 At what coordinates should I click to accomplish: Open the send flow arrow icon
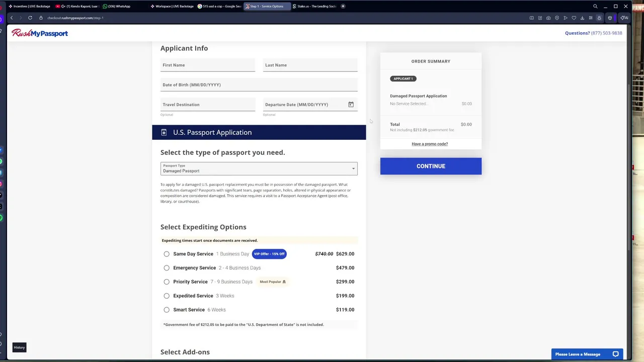566,18
